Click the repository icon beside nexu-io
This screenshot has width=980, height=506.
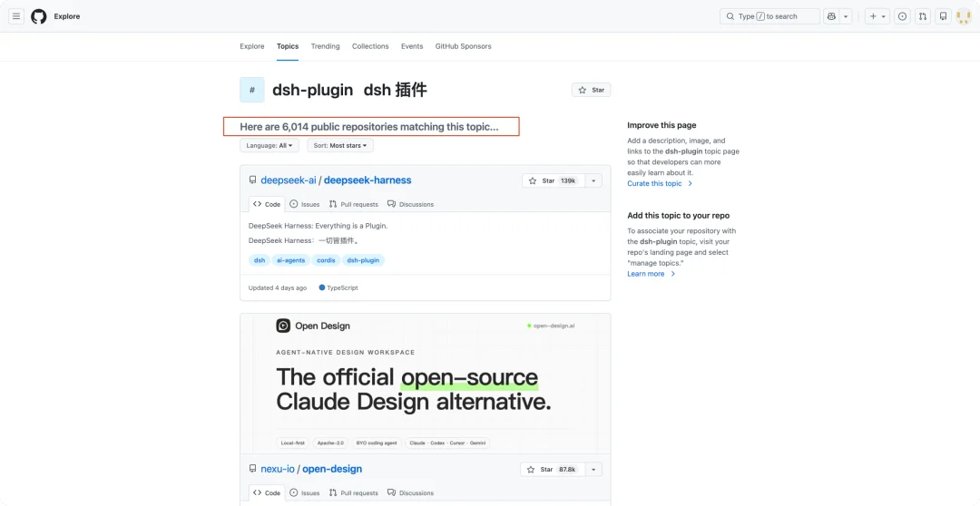pos(252,469)
